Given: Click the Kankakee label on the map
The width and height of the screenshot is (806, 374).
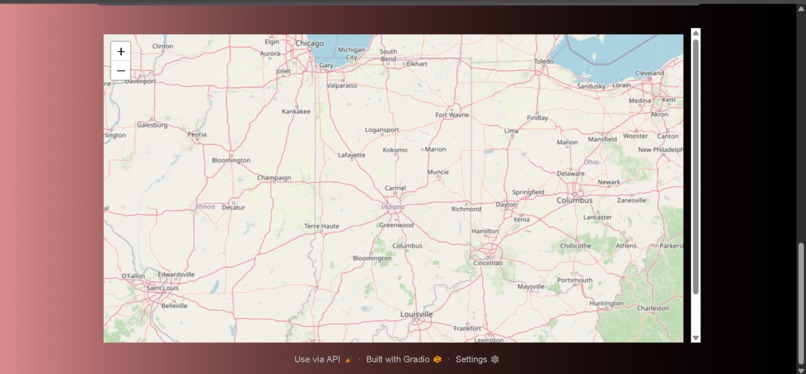Looking at the screenshot, I should (296, 111).
